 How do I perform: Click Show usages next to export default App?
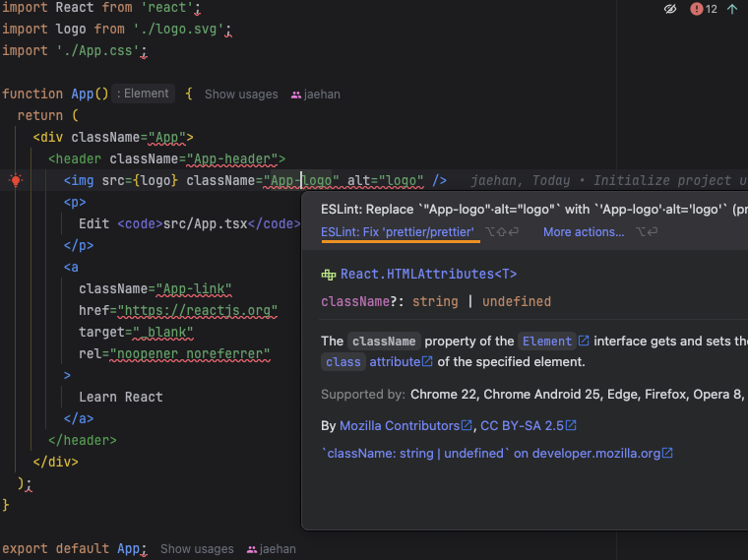pyautogui.click(x=197, y=548)
